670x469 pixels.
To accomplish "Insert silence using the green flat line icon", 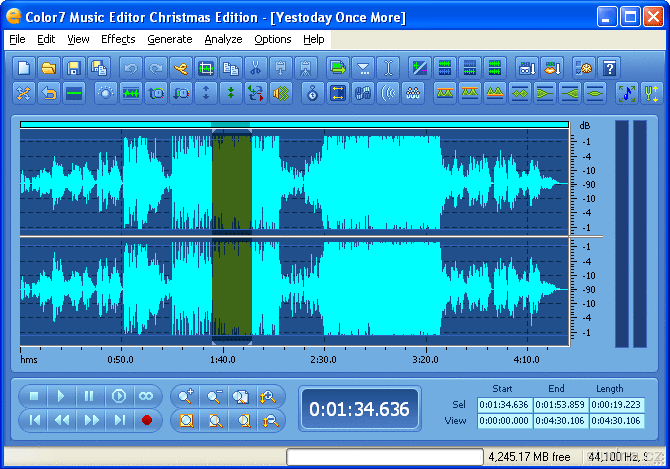I will (x=73, y=93).
